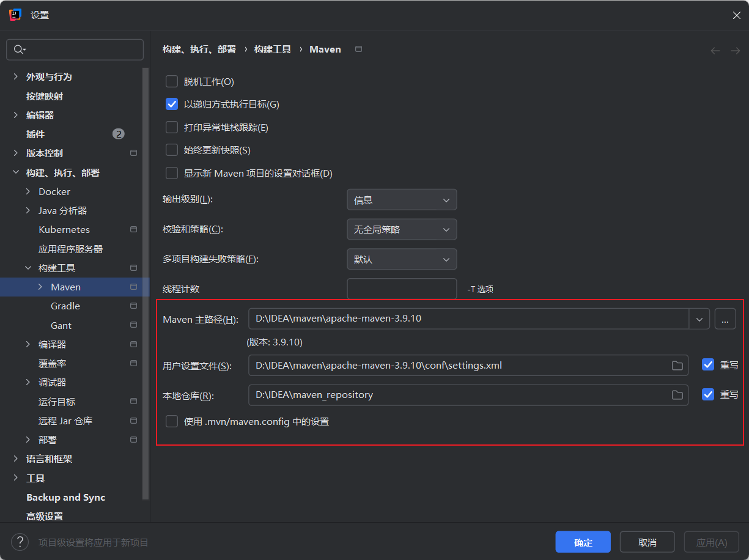Open the Maven 主路径 dropdown arrow
This screenshot has width=749, height=560.
click(699, 319)
